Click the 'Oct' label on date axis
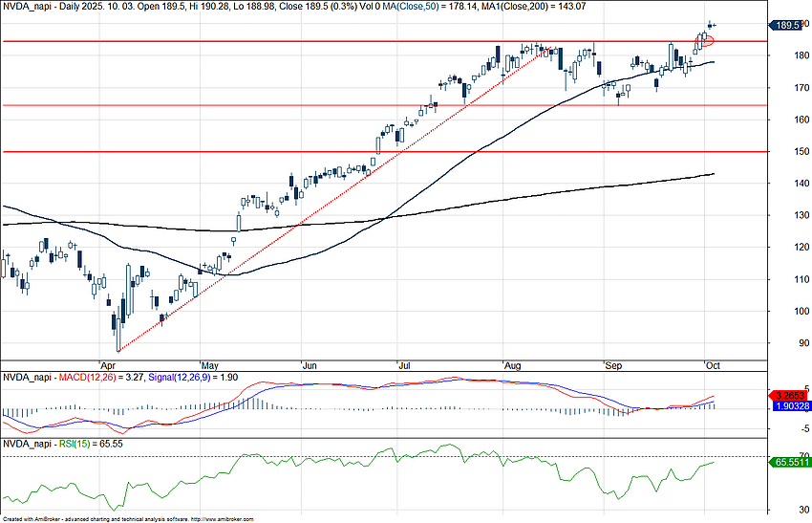Screen dimensions: 812x523 [711, 365]
